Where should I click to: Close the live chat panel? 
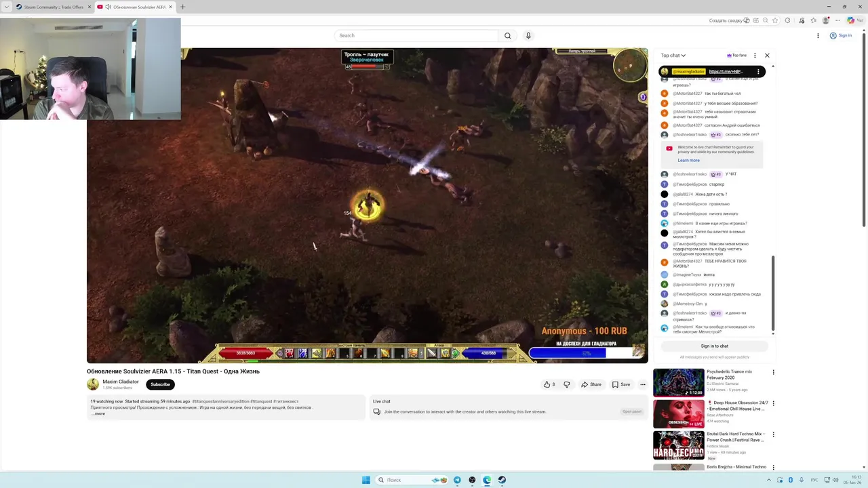(x=767, y=56)
